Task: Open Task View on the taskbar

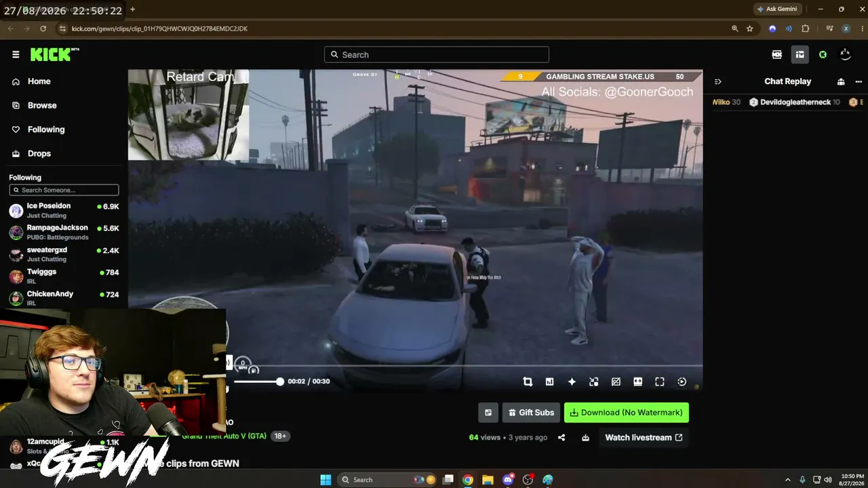Action: coord(448,480)
